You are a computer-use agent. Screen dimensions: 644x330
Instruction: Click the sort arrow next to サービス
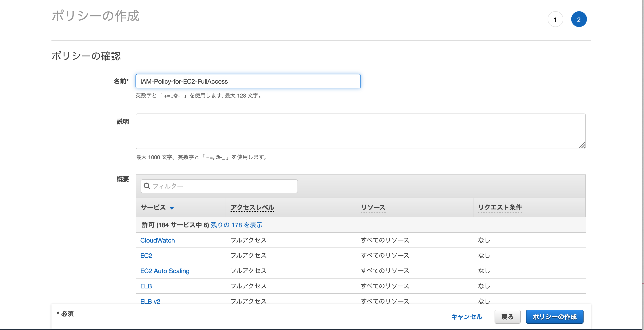click(171, 208)
